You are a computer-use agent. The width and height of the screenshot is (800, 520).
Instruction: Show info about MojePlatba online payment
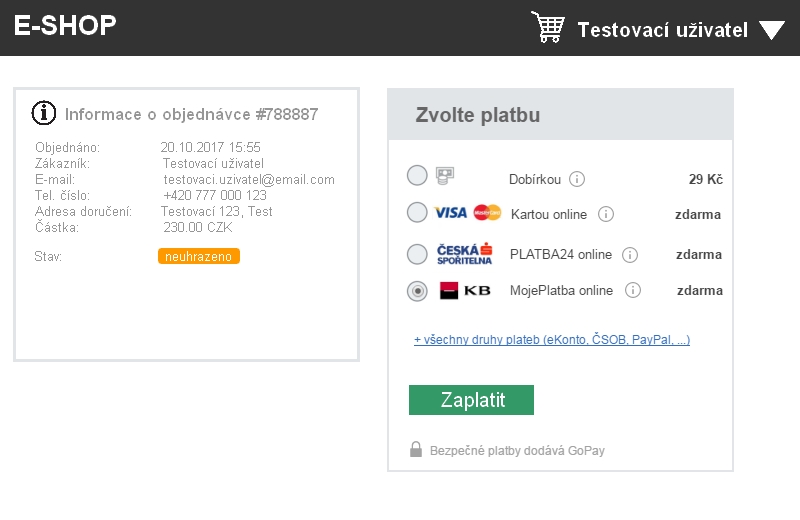[633, 290]
